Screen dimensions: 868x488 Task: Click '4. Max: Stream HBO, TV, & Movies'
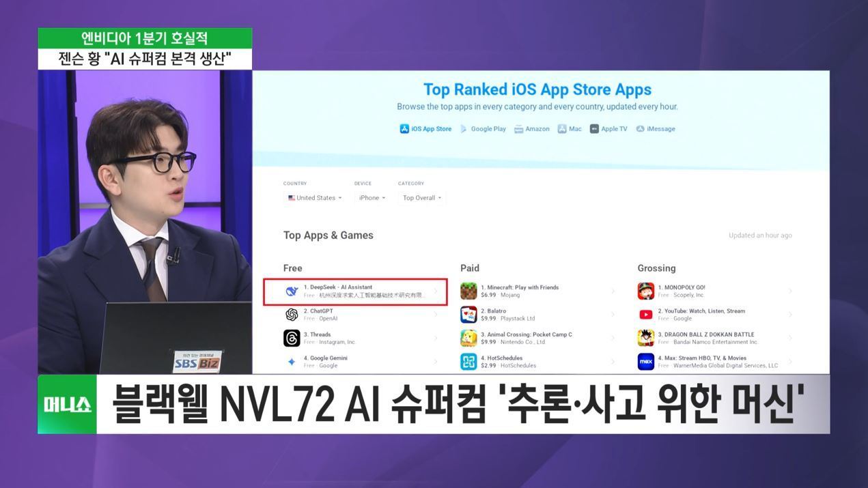pyautogui.click(x=702, y=358)
